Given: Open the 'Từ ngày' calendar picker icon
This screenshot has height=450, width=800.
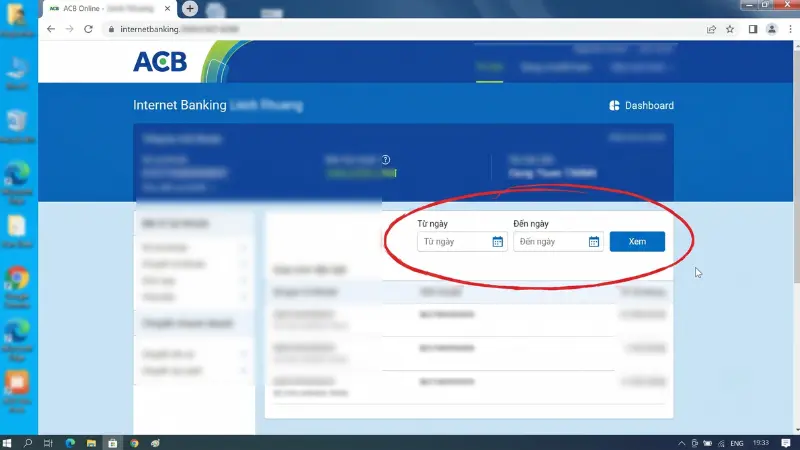Looking at the screenshot, I should (497, 242).
